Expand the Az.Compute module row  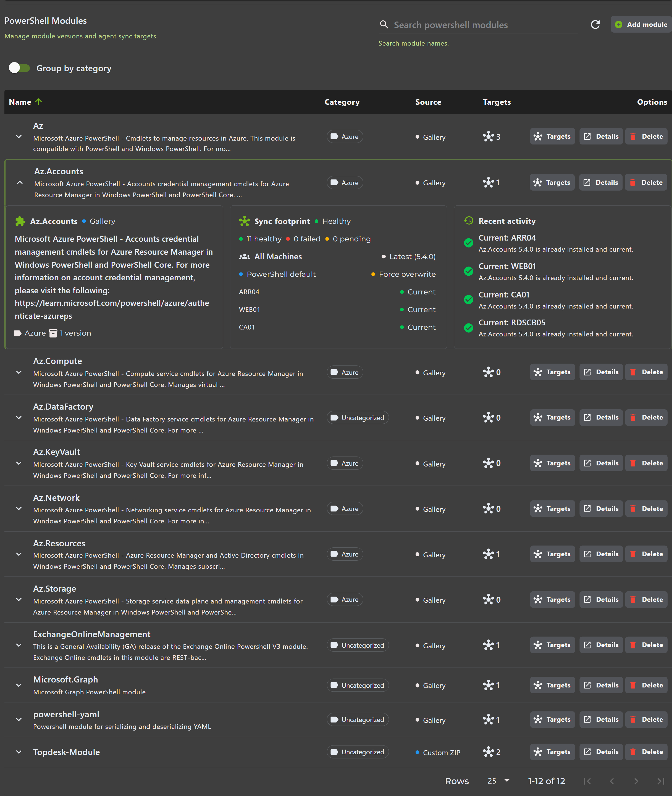coord(19,372)
